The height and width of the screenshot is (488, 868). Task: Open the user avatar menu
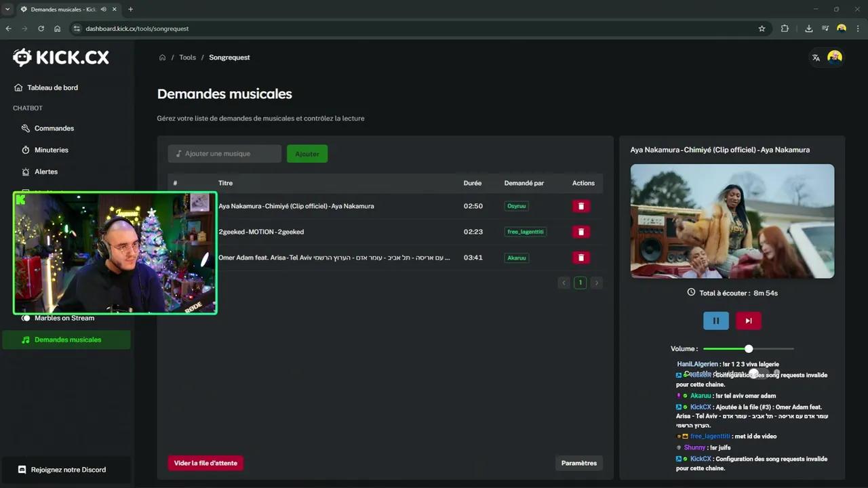[x=835, y=58]
